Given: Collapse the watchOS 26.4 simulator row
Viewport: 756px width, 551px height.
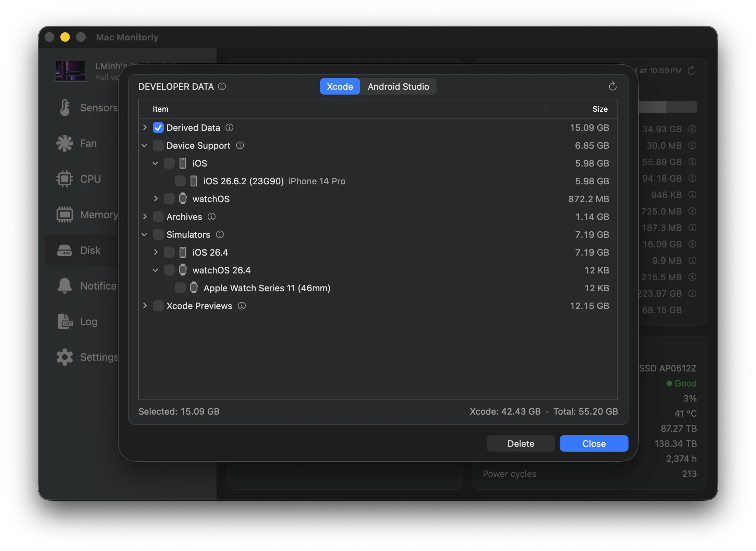Looking at the screenshot, I should pos(156,270).
